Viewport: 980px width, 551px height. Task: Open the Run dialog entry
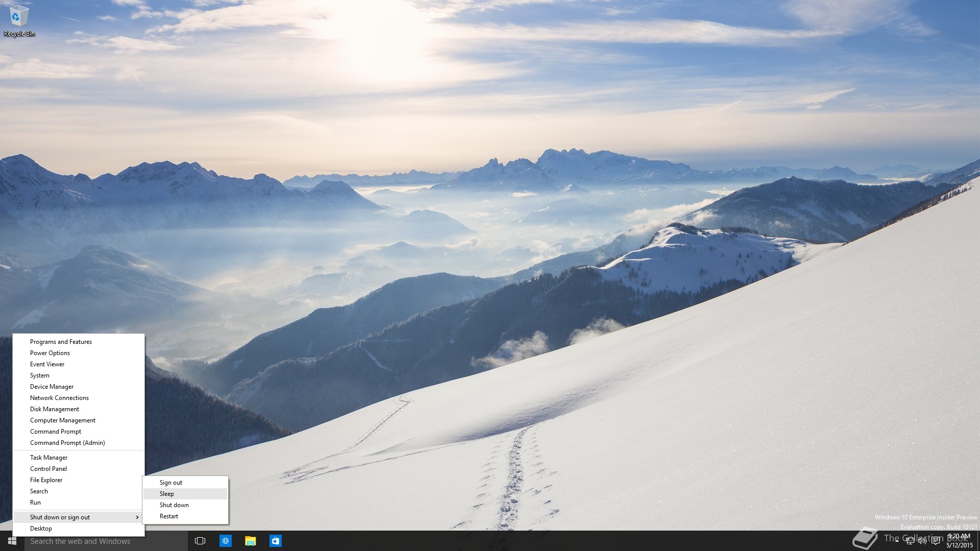pos(79,503)
